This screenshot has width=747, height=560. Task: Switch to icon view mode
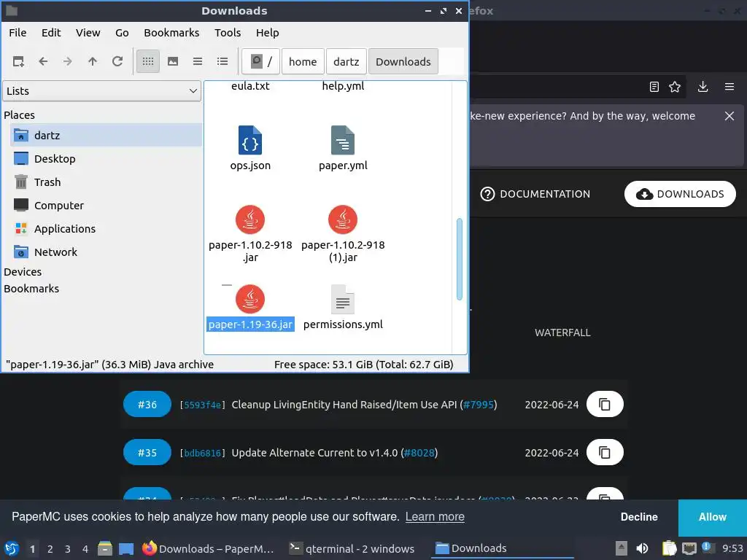(x=148, y=61)
